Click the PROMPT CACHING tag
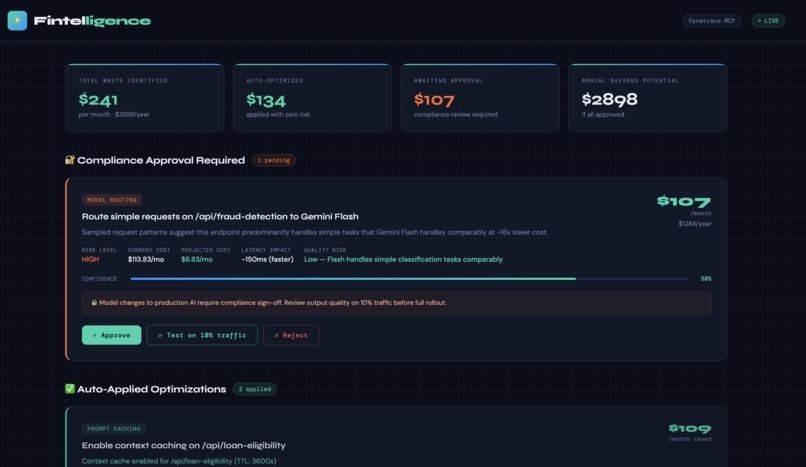This screenshot has height=467, width=806. pos(114,428)
